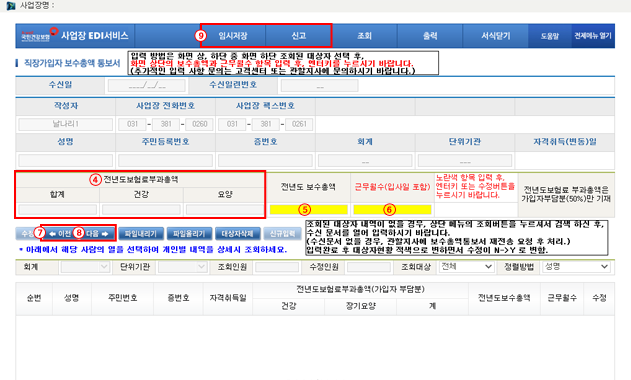Screen dimensions: 631x380
Task: Open the 신고 menu item
Action: (298, 36)
